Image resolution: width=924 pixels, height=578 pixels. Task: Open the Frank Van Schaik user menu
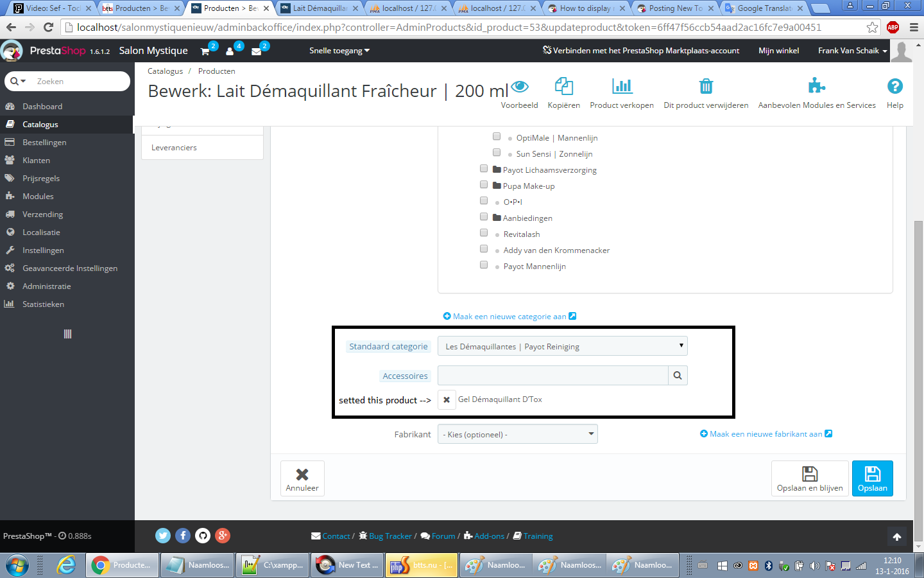click(x=853, y=51)
